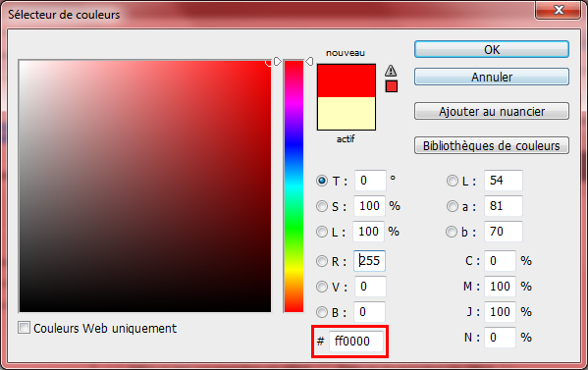Click the L percent value field showing 100

369,232
